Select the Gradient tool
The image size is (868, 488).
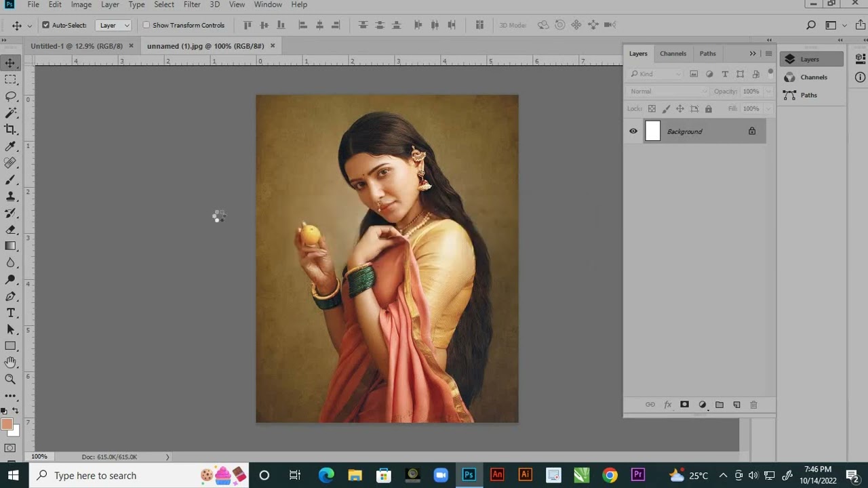coord(10,246)
